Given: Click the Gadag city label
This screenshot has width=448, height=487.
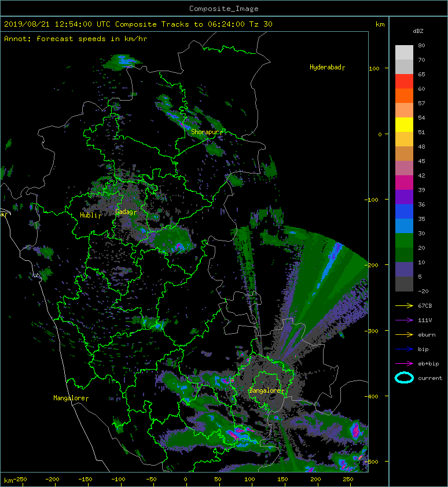Looking at the screenshot, I should 126,212.
